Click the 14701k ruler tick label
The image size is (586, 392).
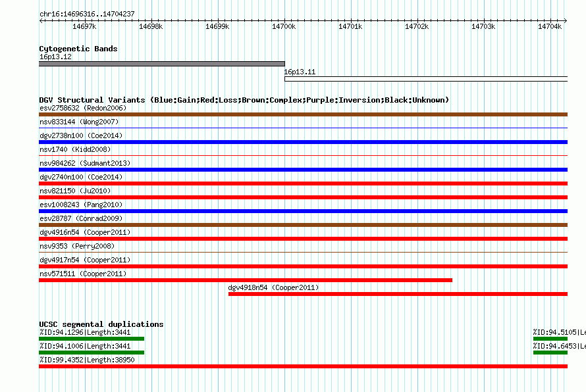pyautogui.click(x=350, y=26)
